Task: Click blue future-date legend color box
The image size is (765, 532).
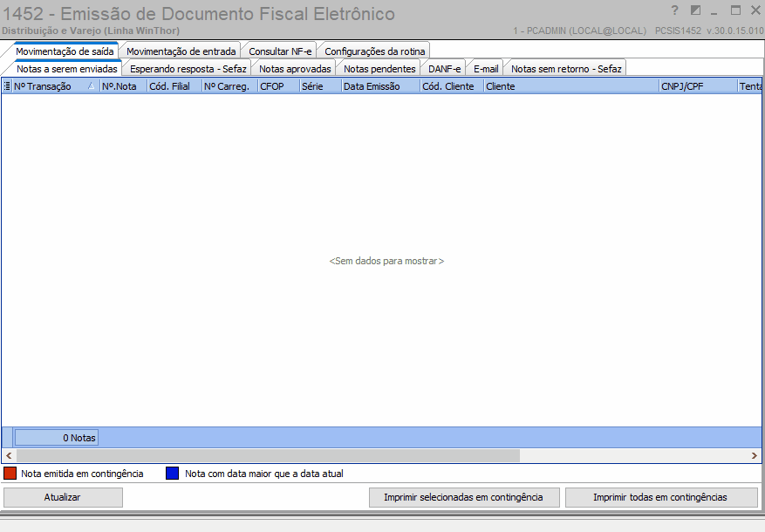Action: [x=172, y=474]
